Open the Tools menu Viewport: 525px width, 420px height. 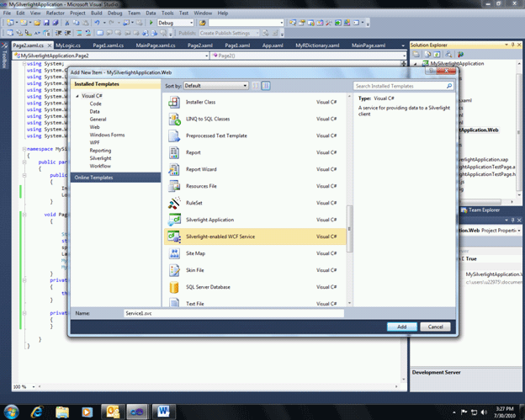(167, 13)
